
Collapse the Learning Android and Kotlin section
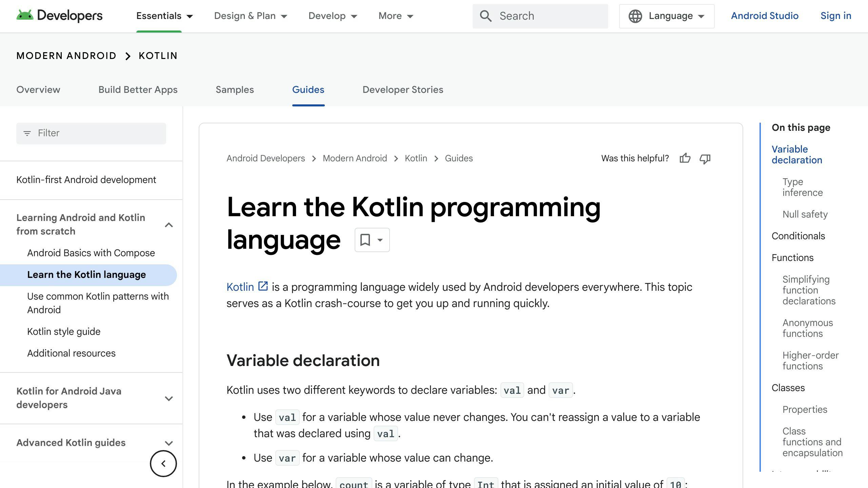(169, 225)
